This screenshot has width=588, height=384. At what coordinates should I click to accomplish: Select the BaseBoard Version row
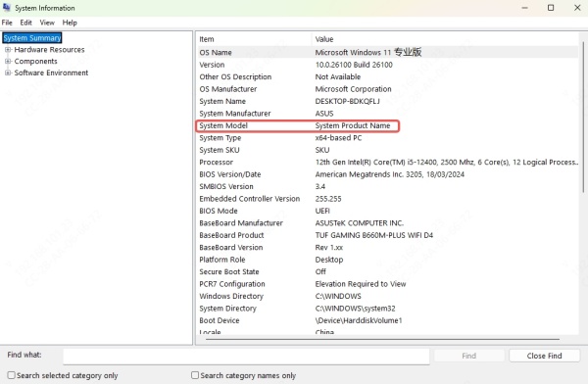[x=388, y=248]
